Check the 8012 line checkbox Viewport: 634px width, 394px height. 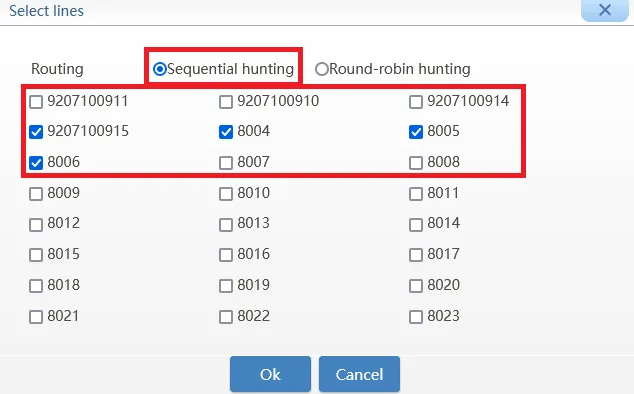36,225
